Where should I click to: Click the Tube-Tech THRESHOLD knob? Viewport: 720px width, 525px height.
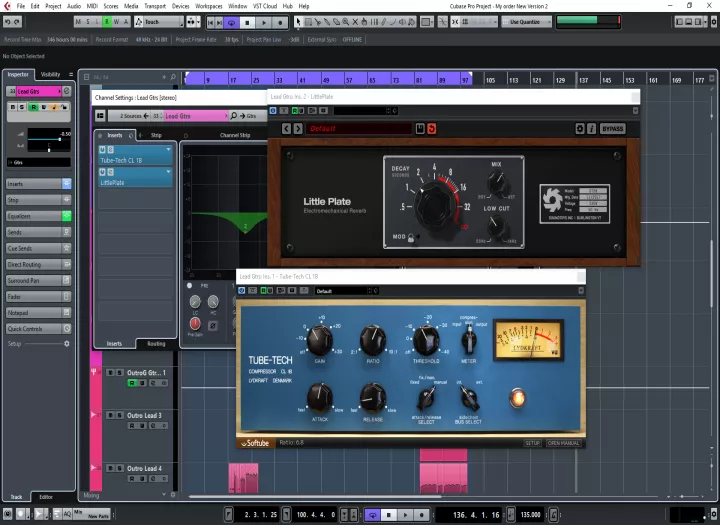[x=426, y=340]
